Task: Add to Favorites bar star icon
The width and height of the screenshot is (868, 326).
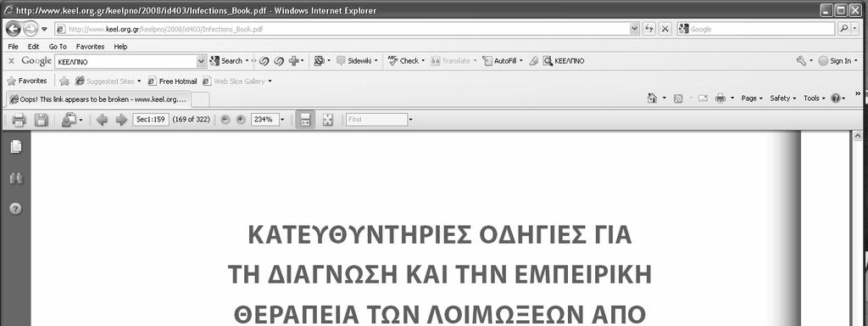Action: 64,81
